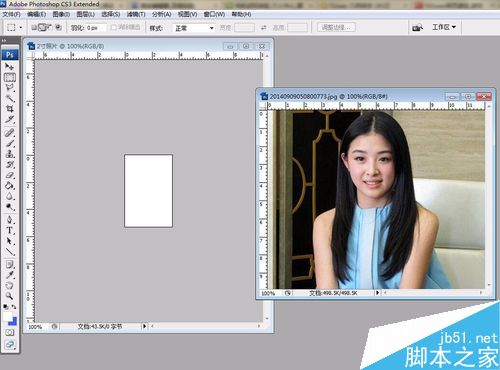This screenshot has width=500, height=370.
Task: Expand status bar arrow in photo jpg window
Action: tap(377, 293)
